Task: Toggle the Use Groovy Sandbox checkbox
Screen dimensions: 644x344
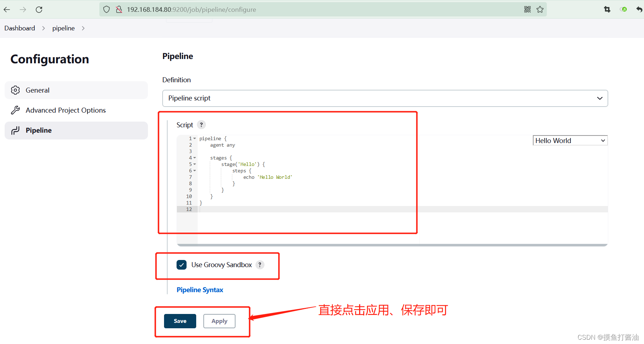Action: pyautogui.click(x=182, y=265)
